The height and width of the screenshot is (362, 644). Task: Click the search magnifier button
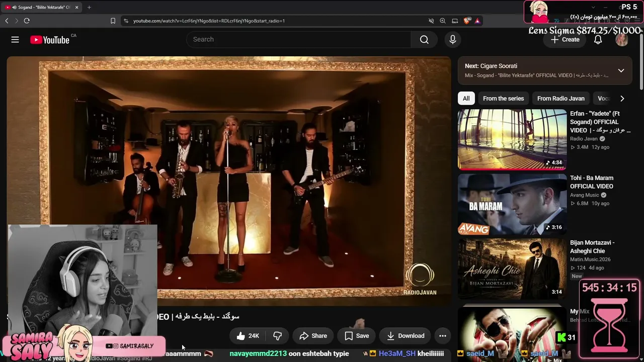coord(424,40)
